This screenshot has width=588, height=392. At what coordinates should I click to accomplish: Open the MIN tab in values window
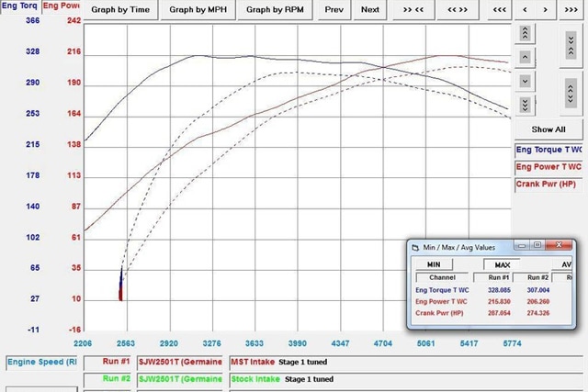pos(434,264)
